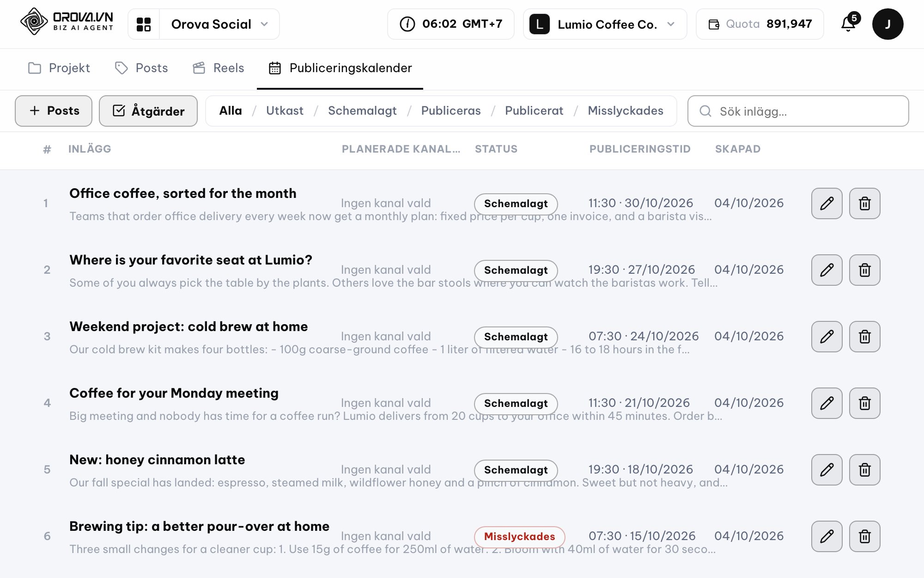Viewport: 924px width, 578px height.
Task: Edit the favorite seat at Lumio post
Action: 827,270
